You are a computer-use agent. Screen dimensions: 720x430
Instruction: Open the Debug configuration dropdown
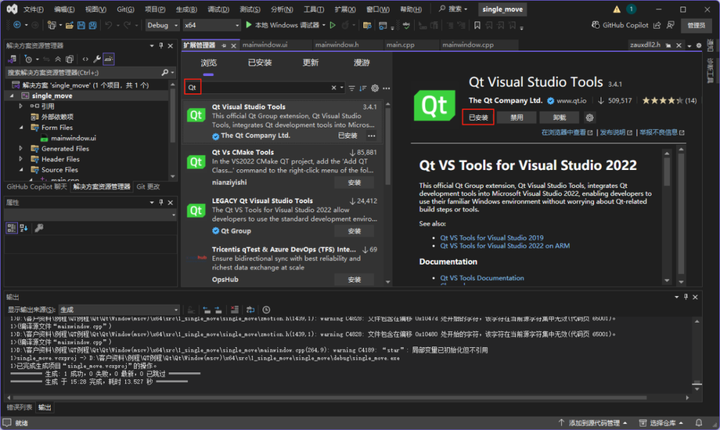[x=162, y=25]
